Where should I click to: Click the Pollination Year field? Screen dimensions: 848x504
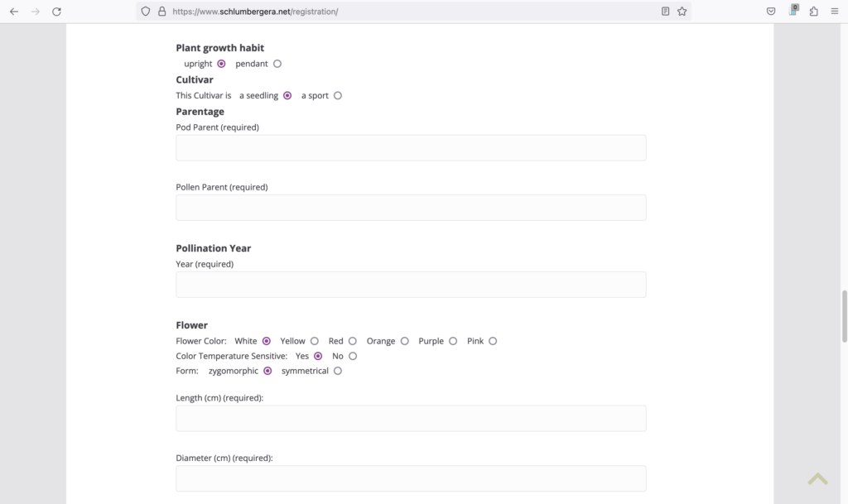click(411, 285)
